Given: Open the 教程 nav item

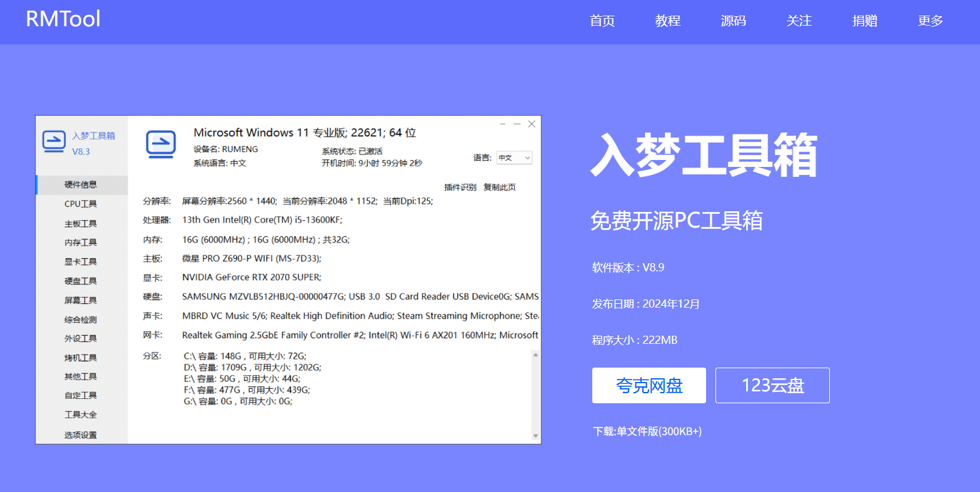Looking at the screenshot, I should coord(668,21).
